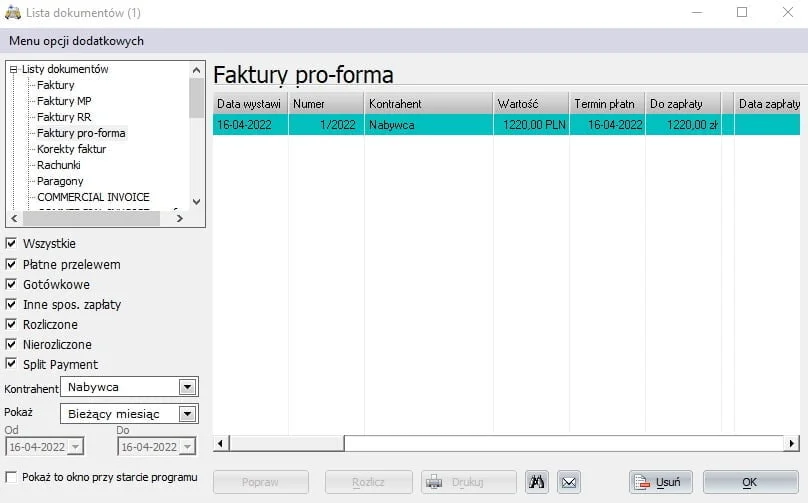Select Faktury in the document tree

(56, 85)
